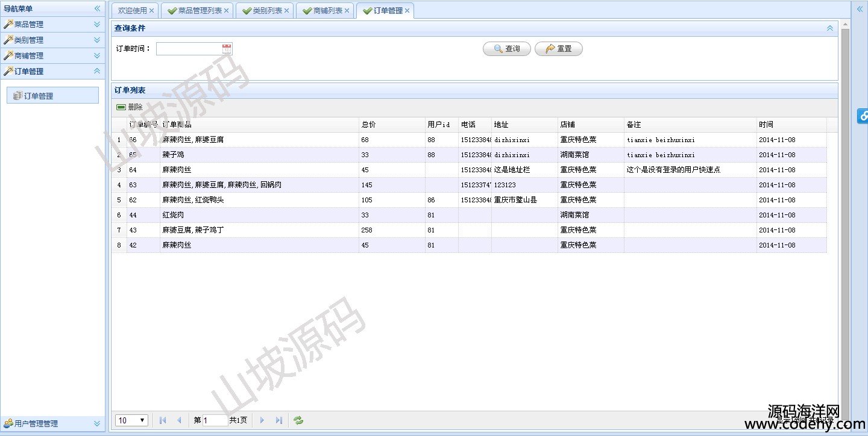Click the 删除 delete button
Viewport: 868px width, 436px height.
click(130, 107)
